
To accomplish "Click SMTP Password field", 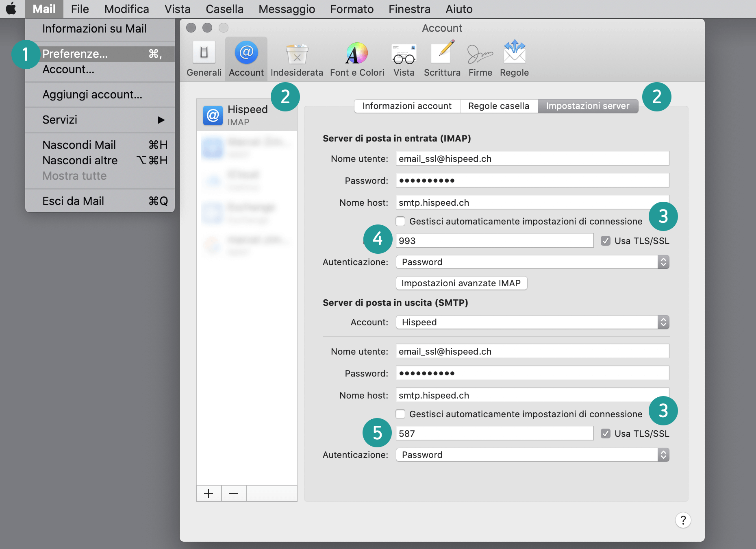I will [532, 373].
